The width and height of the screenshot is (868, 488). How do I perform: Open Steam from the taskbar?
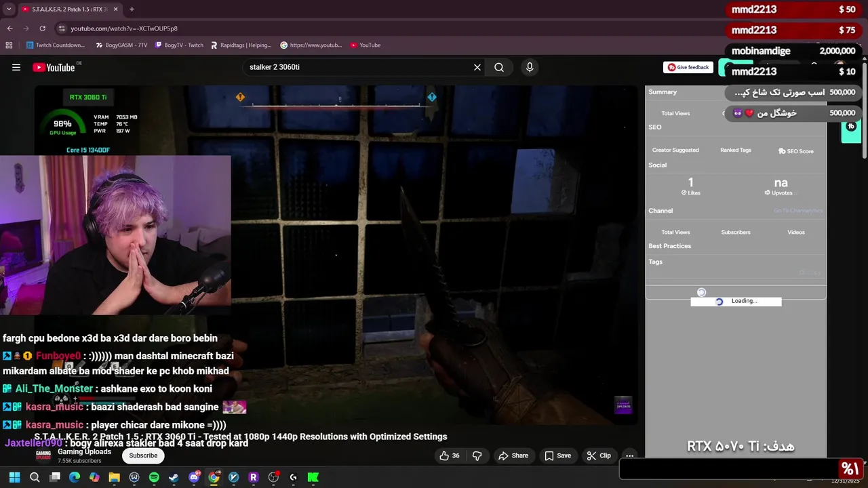coord(174,477)
